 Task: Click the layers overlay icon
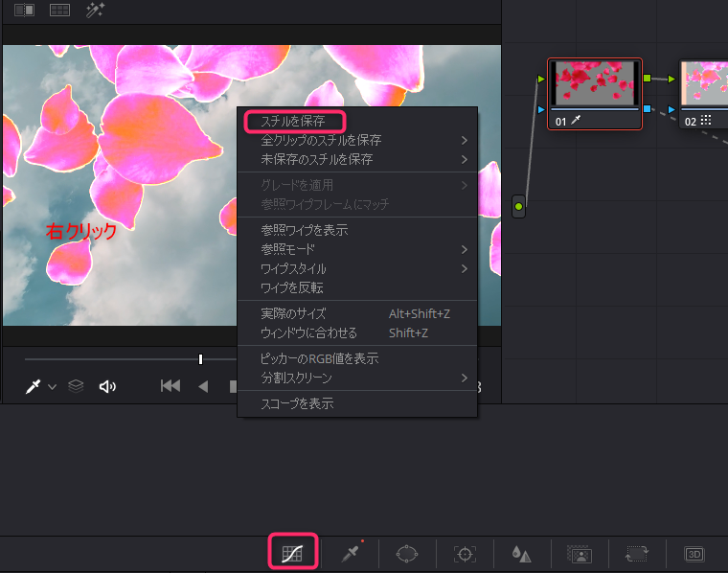(76, 386)
